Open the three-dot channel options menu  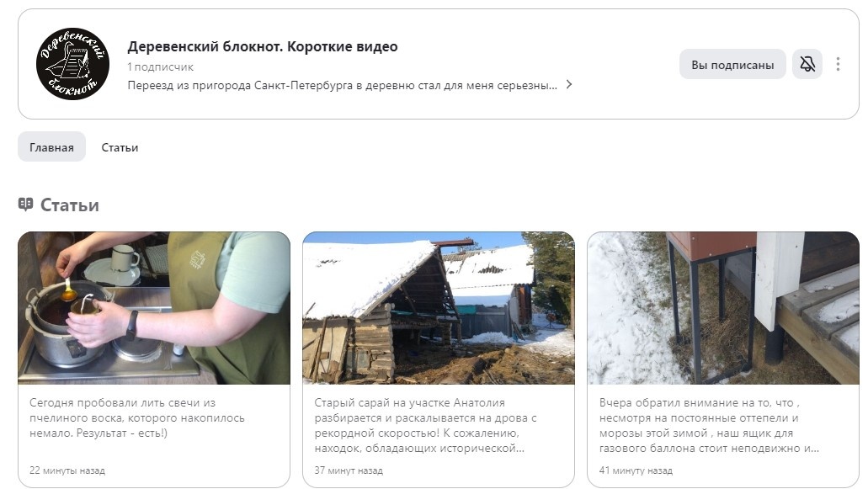(838, 64)
